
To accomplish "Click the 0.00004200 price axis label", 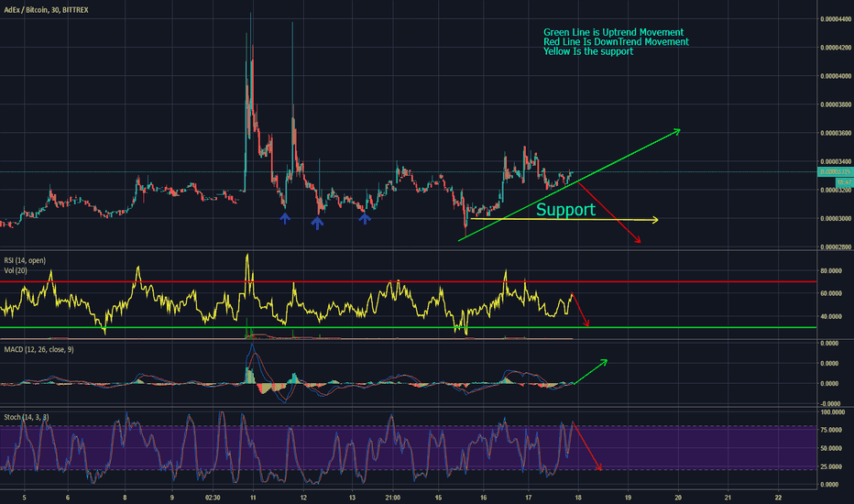I will (836, 48).
